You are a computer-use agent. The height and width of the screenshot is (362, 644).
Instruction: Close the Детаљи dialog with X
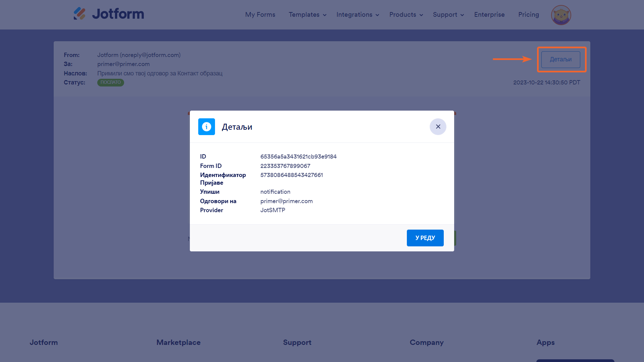pos(438,127)
